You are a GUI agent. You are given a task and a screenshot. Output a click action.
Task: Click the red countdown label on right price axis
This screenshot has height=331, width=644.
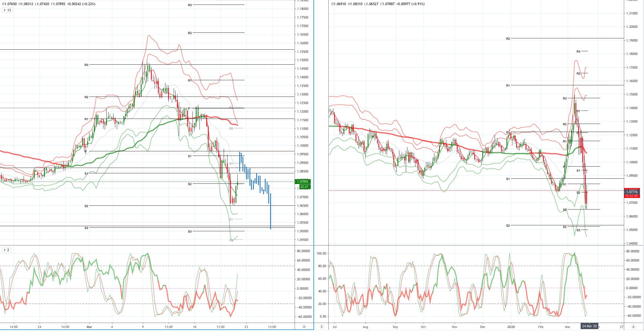[631, 196]
